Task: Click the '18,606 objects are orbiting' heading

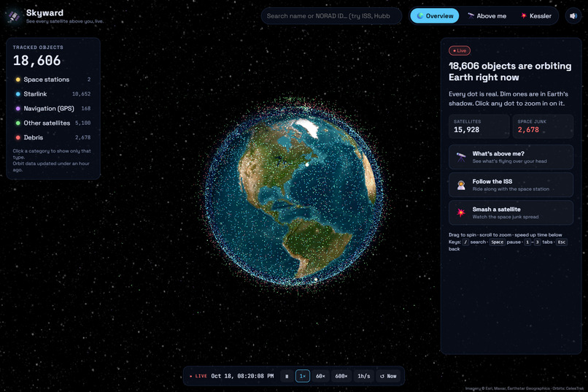Action: coord(510,72)
